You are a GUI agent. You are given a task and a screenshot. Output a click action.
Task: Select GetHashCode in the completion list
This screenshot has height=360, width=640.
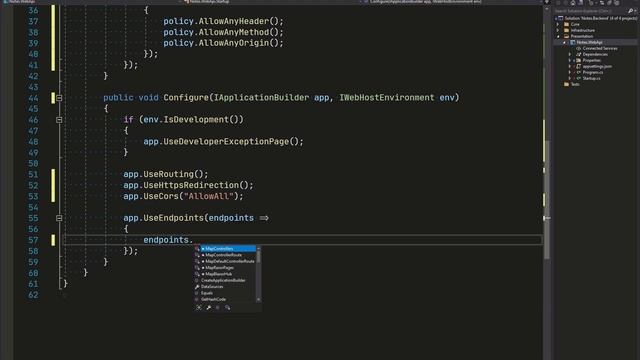(225, 299)
